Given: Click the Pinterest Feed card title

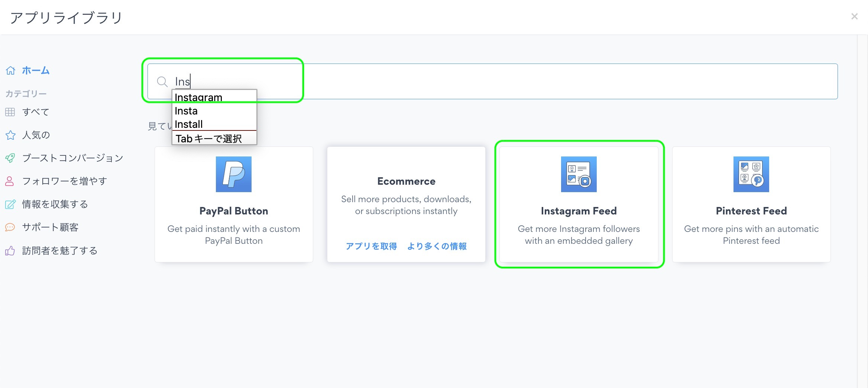Looking at the screenshot, I should coord(751,211).
